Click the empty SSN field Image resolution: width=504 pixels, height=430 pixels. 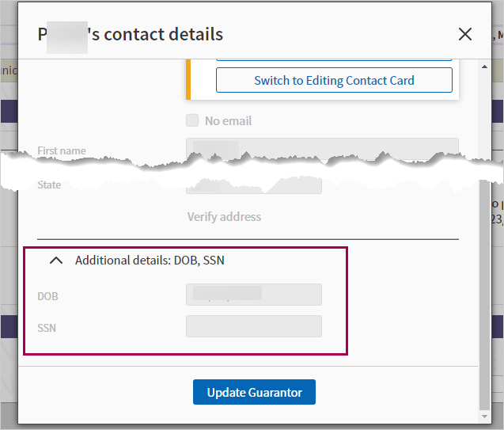253,326
